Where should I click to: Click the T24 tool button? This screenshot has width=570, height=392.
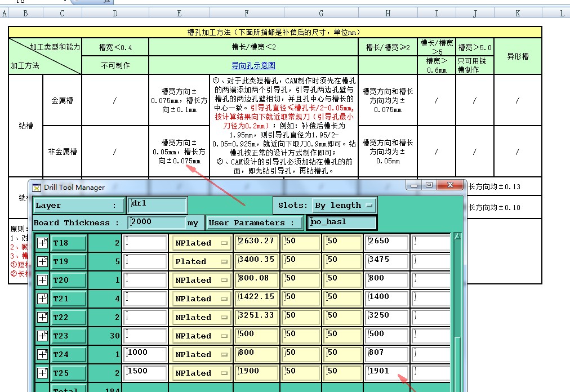point(68,354)
